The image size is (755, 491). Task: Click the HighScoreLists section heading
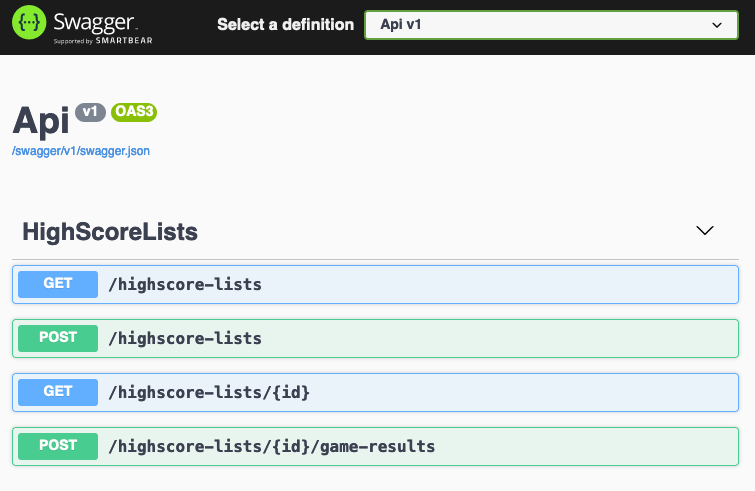click(x=110, y=232)
